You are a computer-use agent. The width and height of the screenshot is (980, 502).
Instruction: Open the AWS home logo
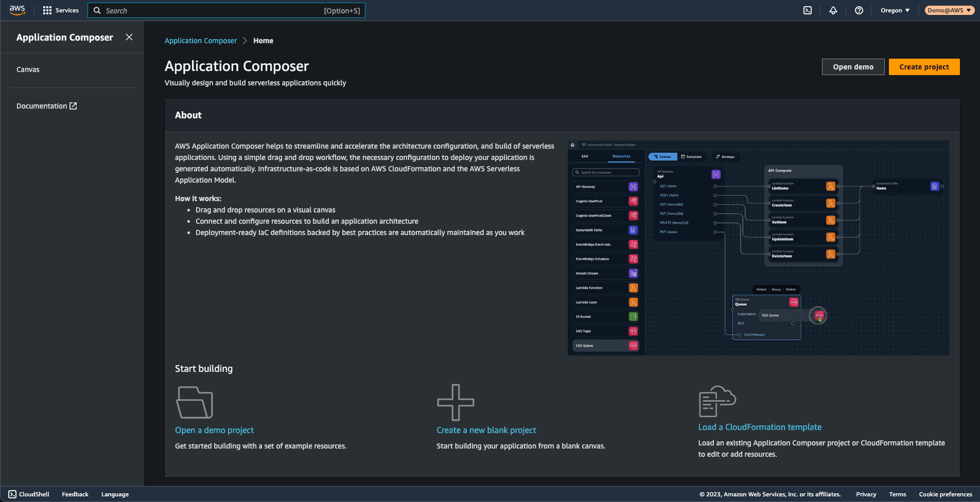(17, 10)
